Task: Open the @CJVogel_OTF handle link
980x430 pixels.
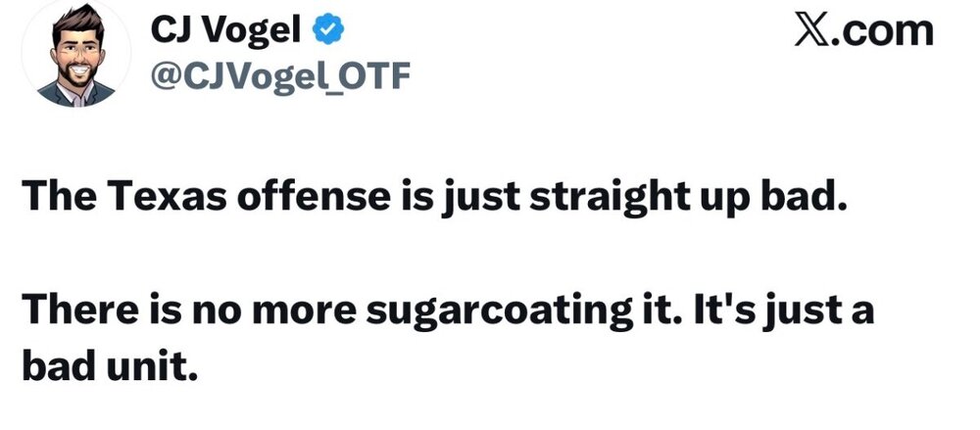Action: (280, 77)
